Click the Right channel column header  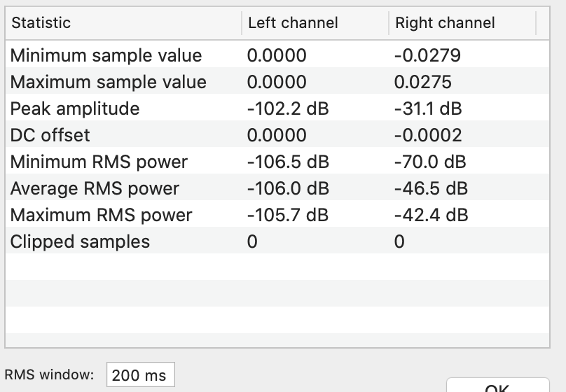pos(462,23)
